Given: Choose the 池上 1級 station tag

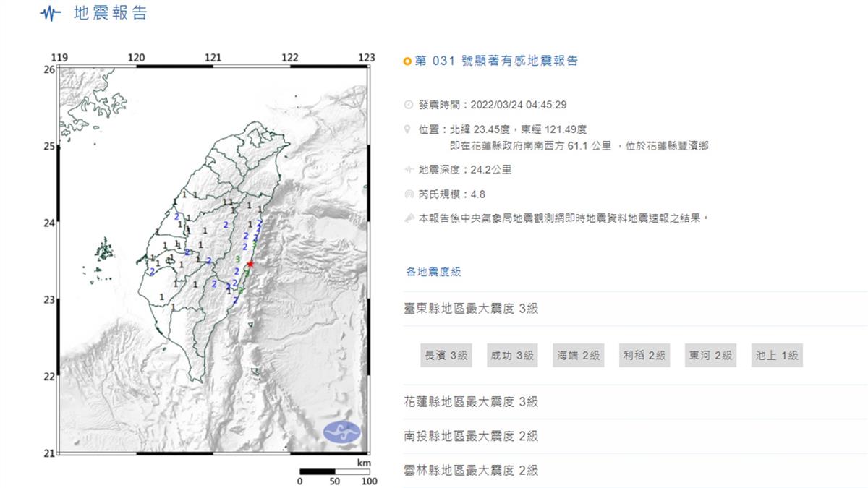Looking at the screenshot, I should (x=776, y=355).
